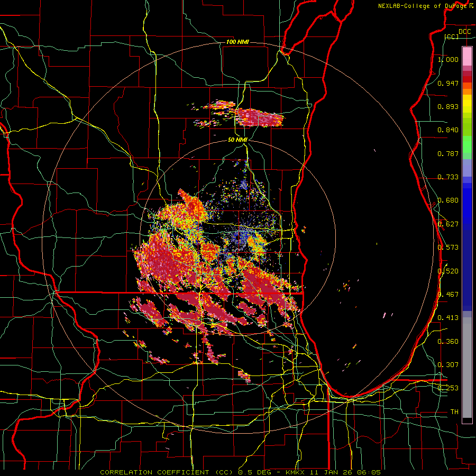476x476 pixels.
Task: Select the 0.787 scale value
Action: (x=448, y=153)
